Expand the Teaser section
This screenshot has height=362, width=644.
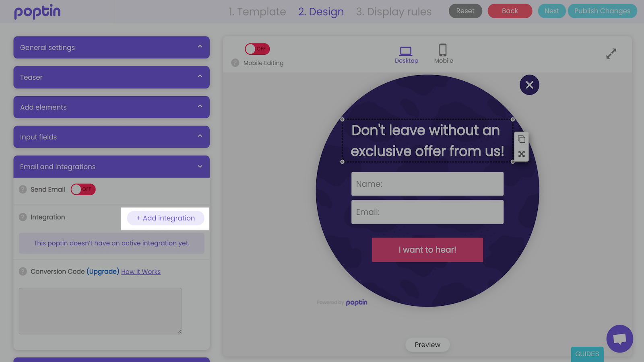pyautogui.click(x=111, y=77)
